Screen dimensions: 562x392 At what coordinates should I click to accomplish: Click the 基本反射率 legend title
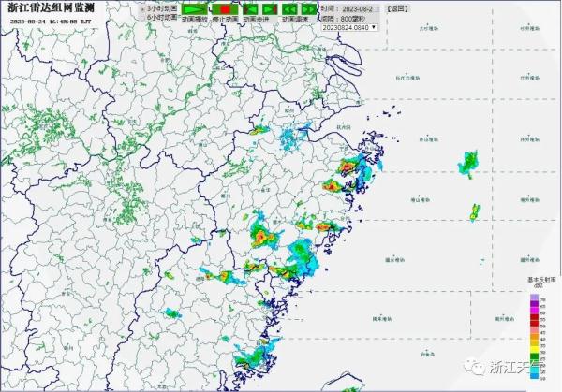point(541,279)
